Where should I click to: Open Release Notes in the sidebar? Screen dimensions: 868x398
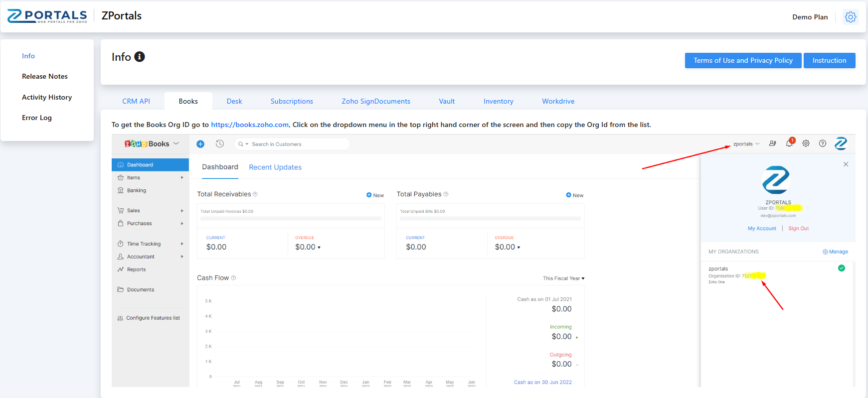[x=45, y=76]
